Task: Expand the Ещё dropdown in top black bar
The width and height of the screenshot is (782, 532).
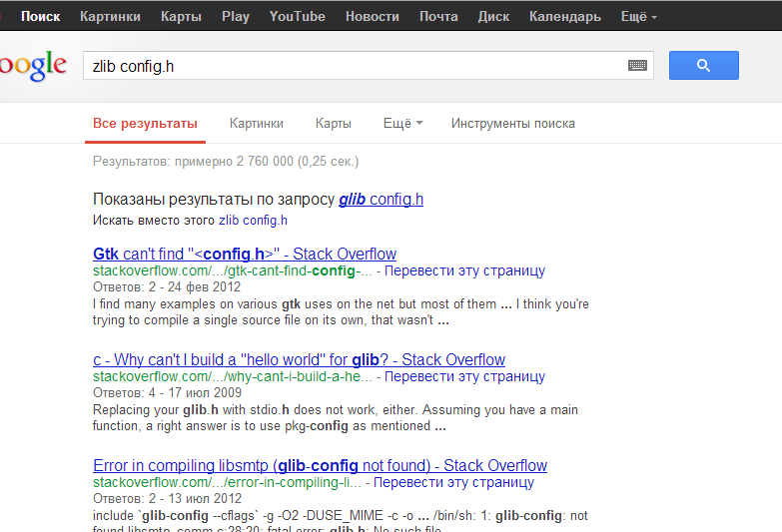Action: (x=639, y=16)
